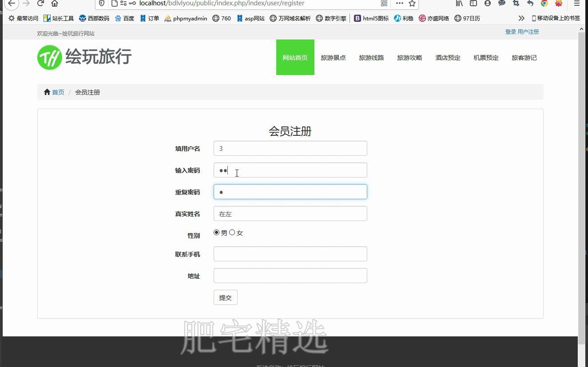Select the 旅游景点 nav item

[333, 58]
